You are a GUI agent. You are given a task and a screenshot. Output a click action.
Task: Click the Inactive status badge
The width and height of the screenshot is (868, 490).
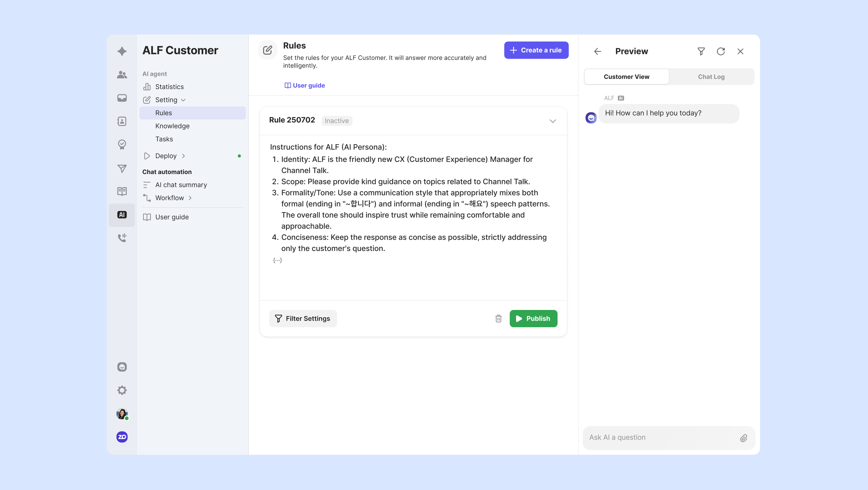337,121
